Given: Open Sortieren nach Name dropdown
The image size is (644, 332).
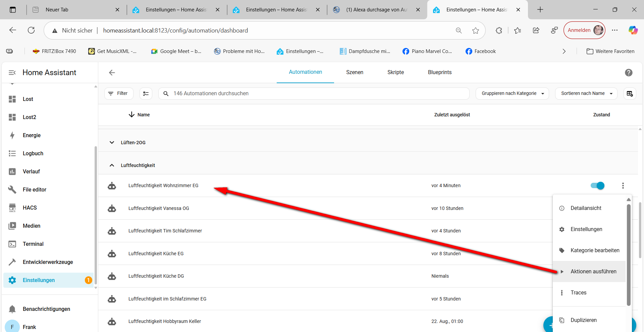Looking at the screenshot, I should [586, 94].
